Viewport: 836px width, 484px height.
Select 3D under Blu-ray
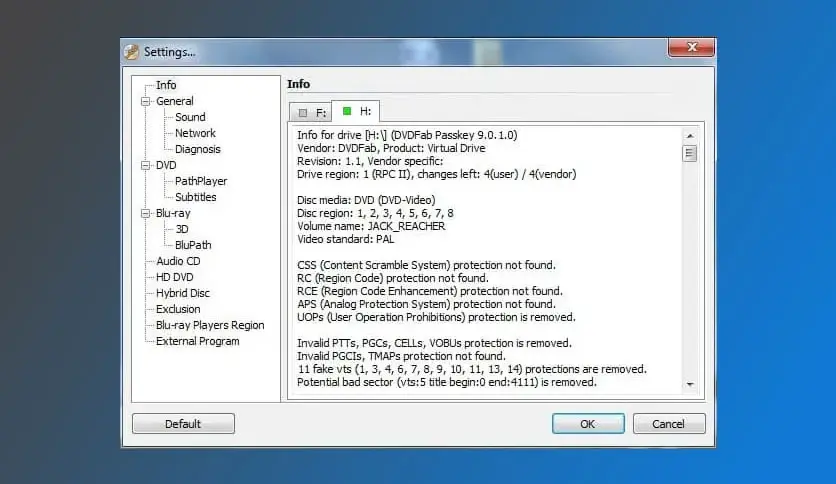(182, 229)
